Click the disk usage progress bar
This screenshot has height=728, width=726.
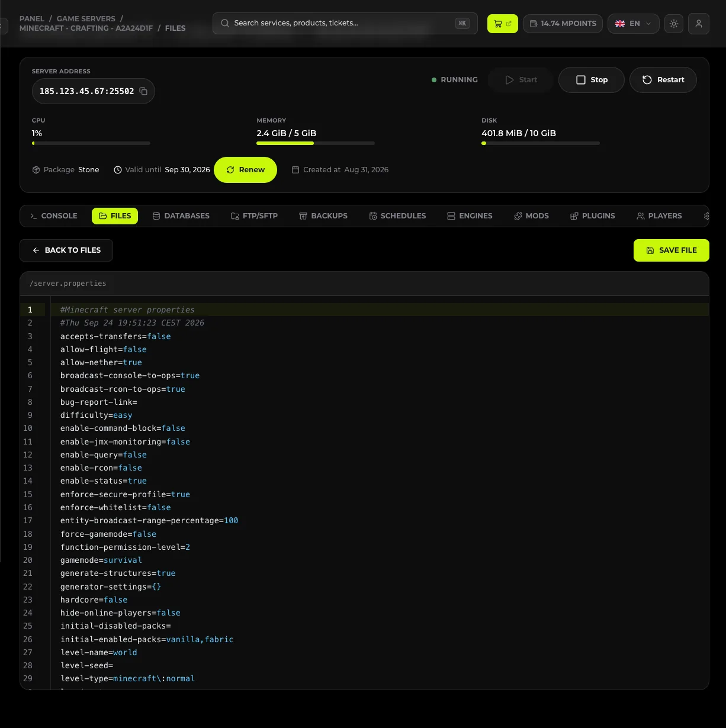pyautogui.click(x=541, y=143)
